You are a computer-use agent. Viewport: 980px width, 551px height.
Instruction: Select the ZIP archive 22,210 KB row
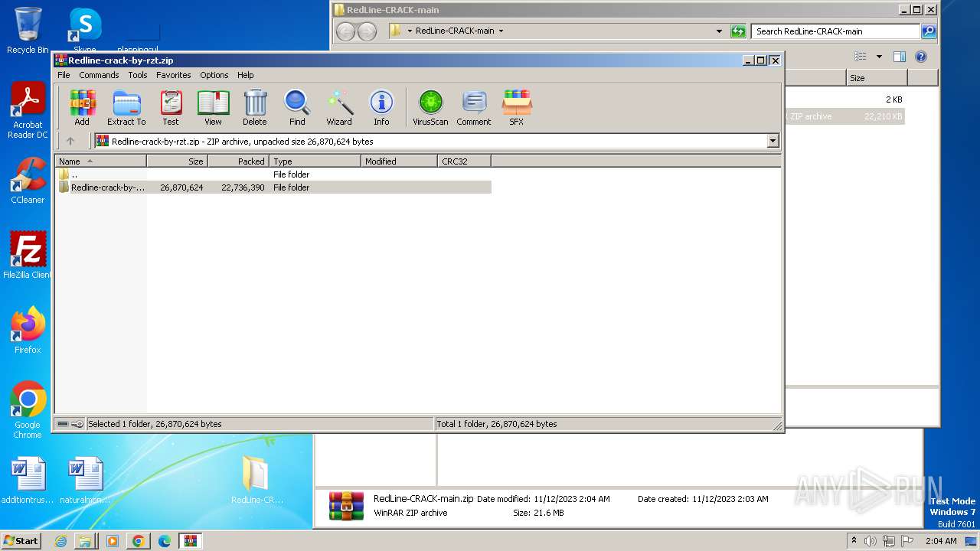tap(844, 117)
